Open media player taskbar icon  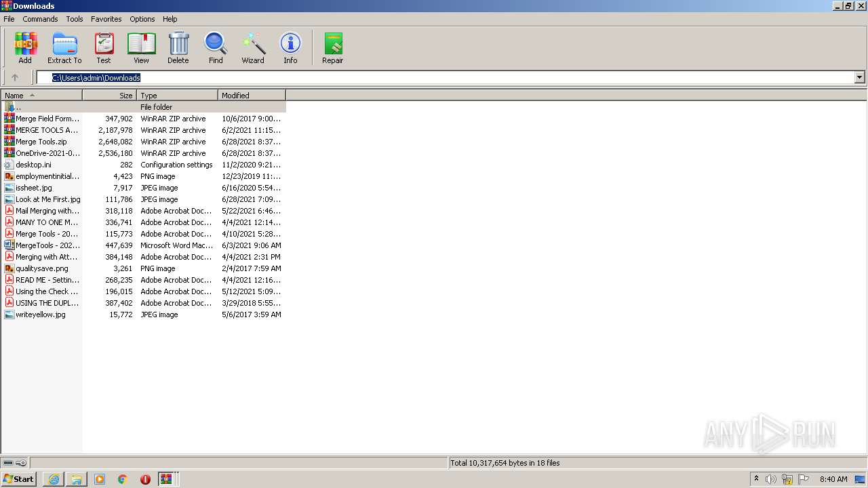[x=100, y=479]
